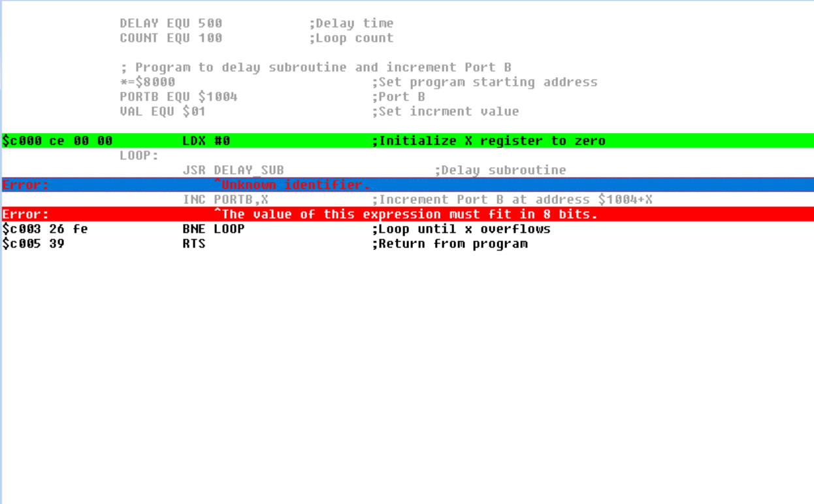Select the LOOP: label
Screen dimensions: 814x504
(136, 155)
